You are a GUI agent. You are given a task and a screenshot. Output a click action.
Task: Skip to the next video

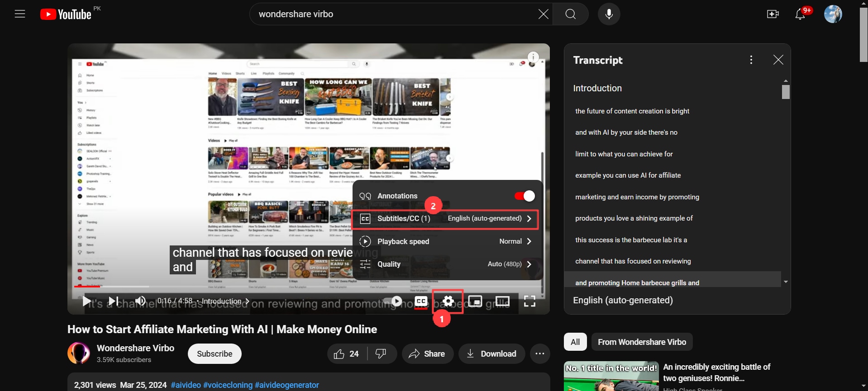point(113,301)
